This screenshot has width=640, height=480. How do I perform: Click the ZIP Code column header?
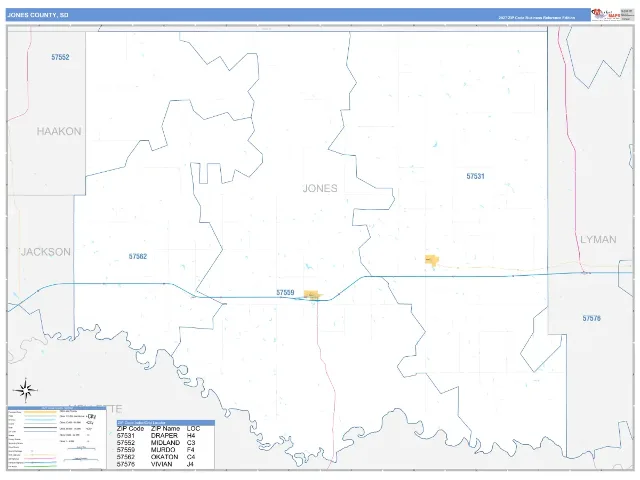click(x=130, y=429)
